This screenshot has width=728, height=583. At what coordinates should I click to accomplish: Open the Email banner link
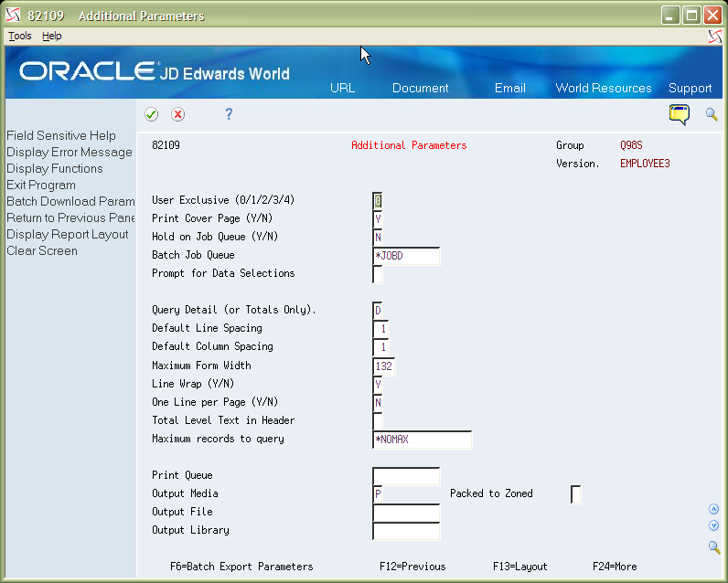[x=509, y=88]
